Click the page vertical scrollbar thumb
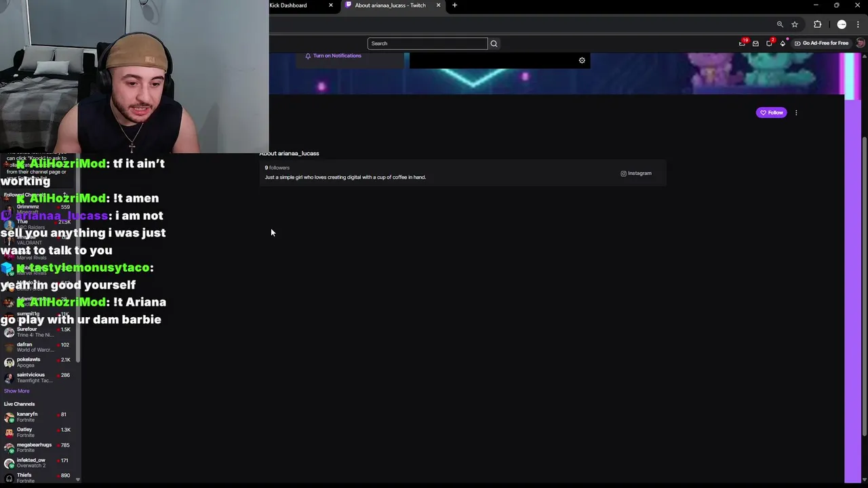868x488 pixels. (x=864, y=285)
